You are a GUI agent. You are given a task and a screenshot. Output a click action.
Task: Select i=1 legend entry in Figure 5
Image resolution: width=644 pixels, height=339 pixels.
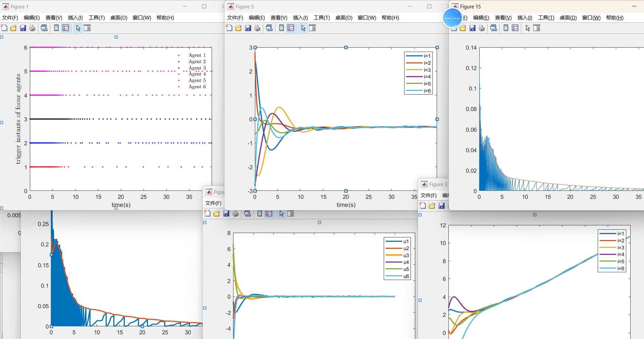[418, 56]
